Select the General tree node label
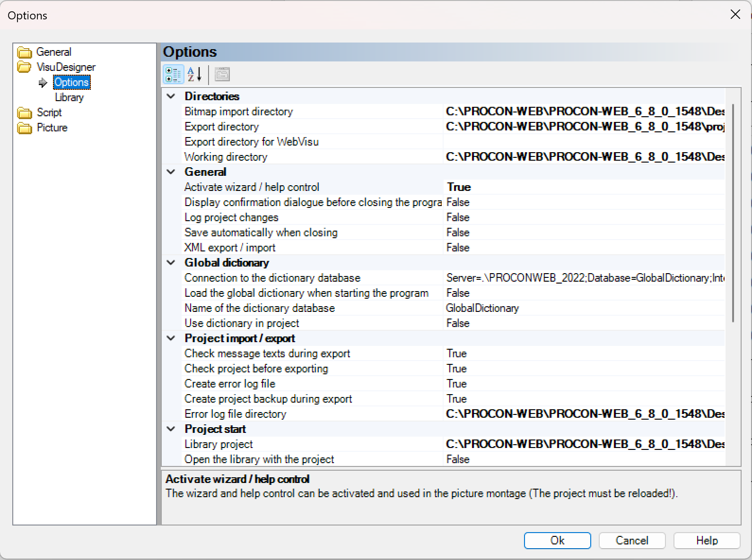Screen dimensions: 752x560 pyautogui.click(x=54, y=52)
